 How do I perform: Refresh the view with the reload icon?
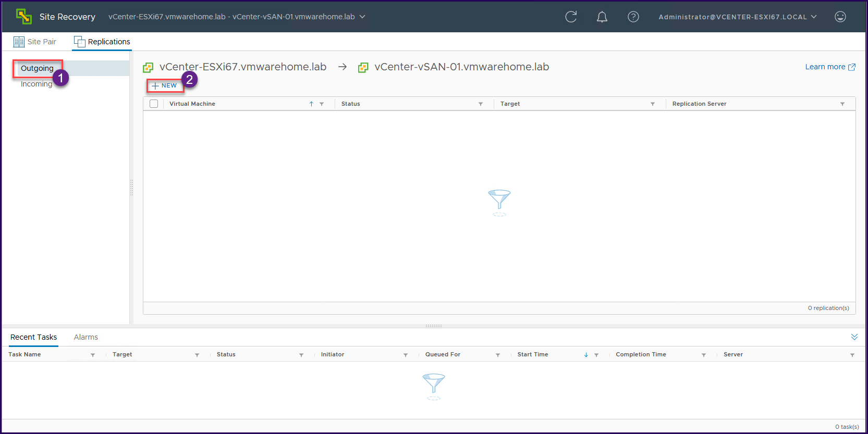coord(571,17)
